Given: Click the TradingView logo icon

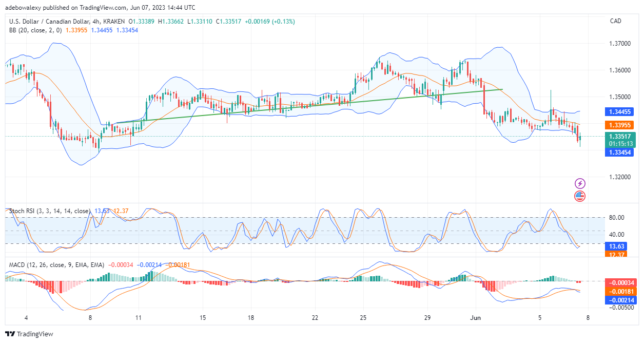Looking at the screenshot, I should (x=10, y=334).
